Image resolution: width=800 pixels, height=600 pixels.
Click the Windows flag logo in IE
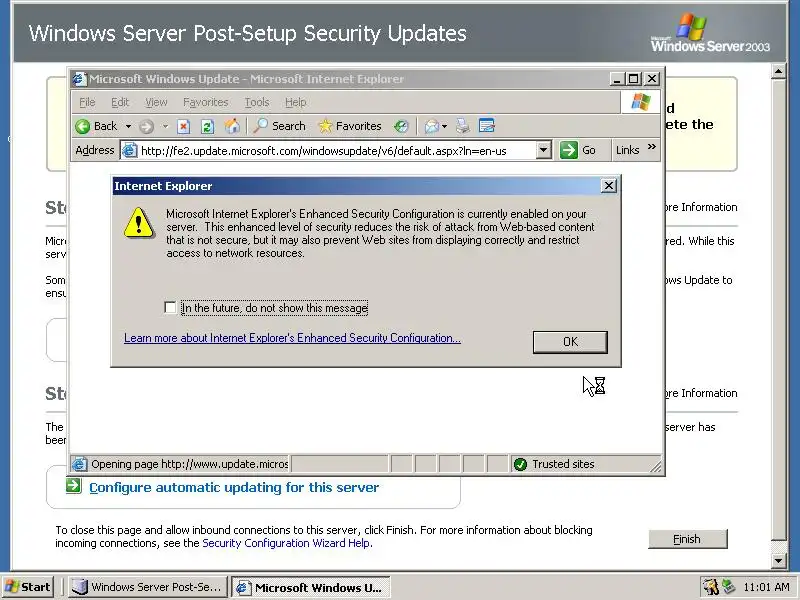pyautogui.click(x=641, y=102)
